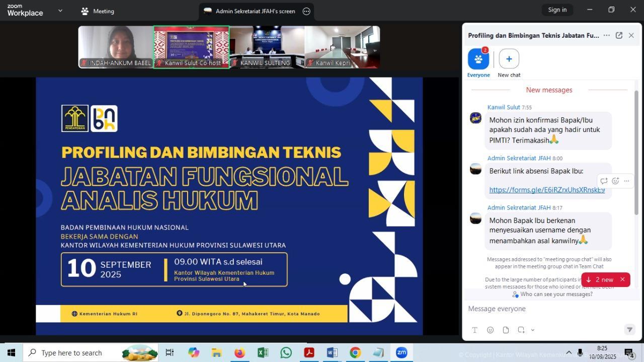
Task: Open WhatsApp from the Windows taskbar
Action: pyautogui.click(x=286, y=352)
